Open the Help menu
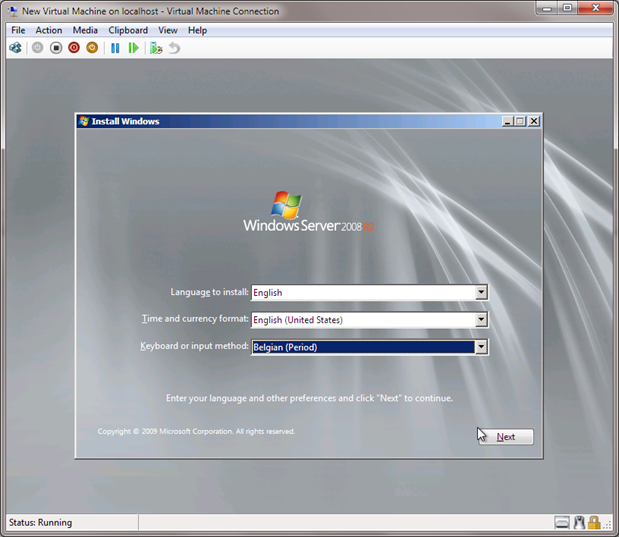619x537 pixels. [x=197, y=30]
